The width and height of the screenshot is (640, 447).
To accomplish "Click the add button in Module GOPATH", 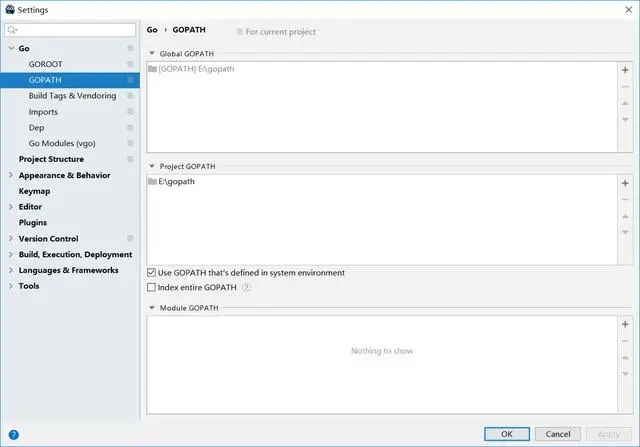I will pos(625,324).
